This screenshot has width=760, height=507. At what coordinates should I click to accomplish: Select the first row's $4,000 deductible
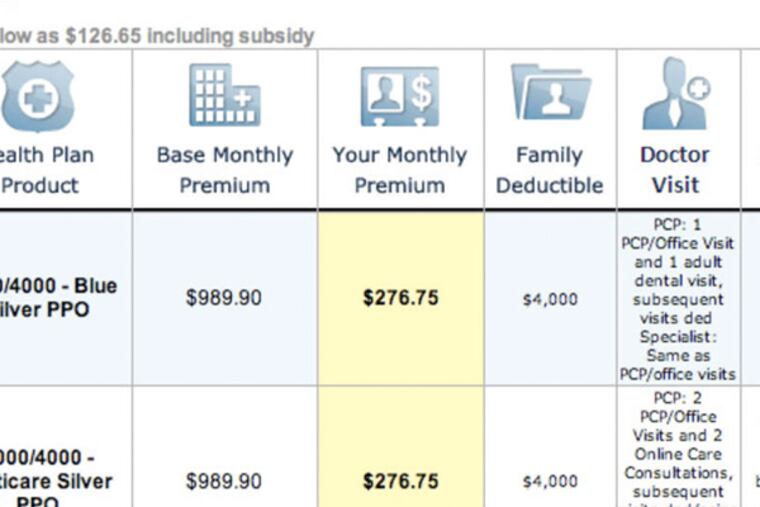(549, 299)
